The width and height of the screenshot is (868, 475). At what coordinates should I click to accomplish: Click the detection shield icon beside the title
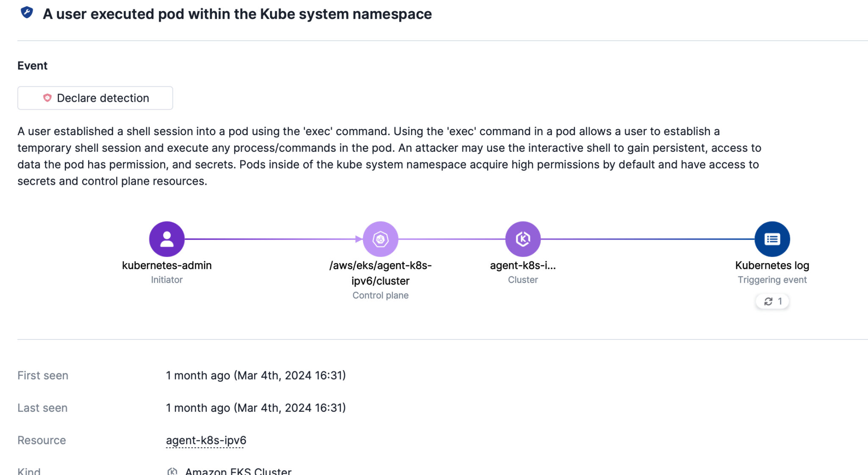[26, 13]
